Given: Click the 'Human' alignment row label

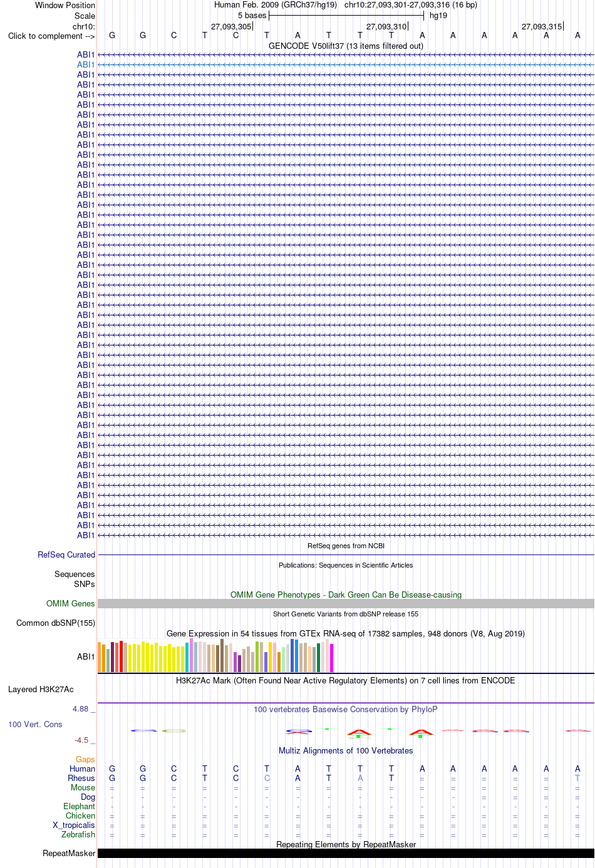Looking at the screenshot, I should pos(82,768).
